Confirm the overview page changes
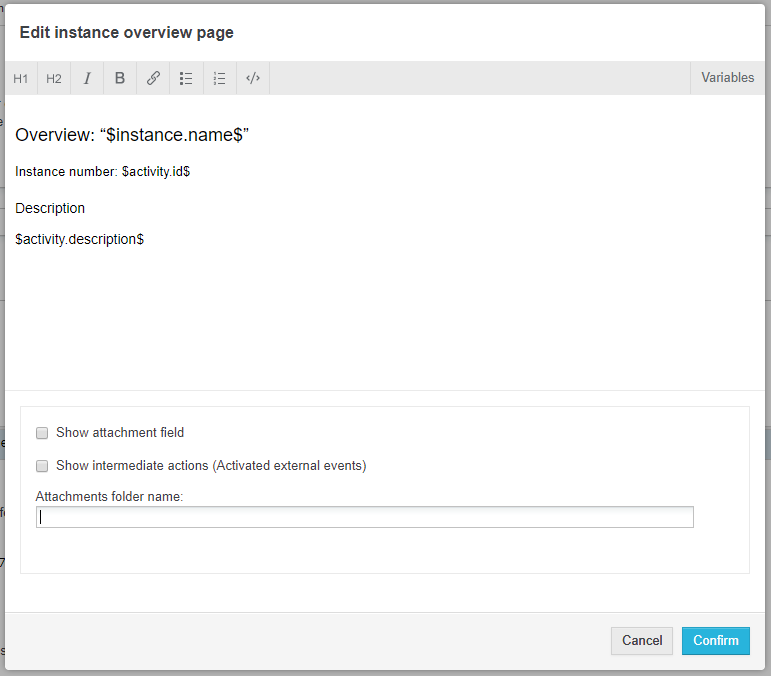The image size is (771, 676). (x=715, y=641)
